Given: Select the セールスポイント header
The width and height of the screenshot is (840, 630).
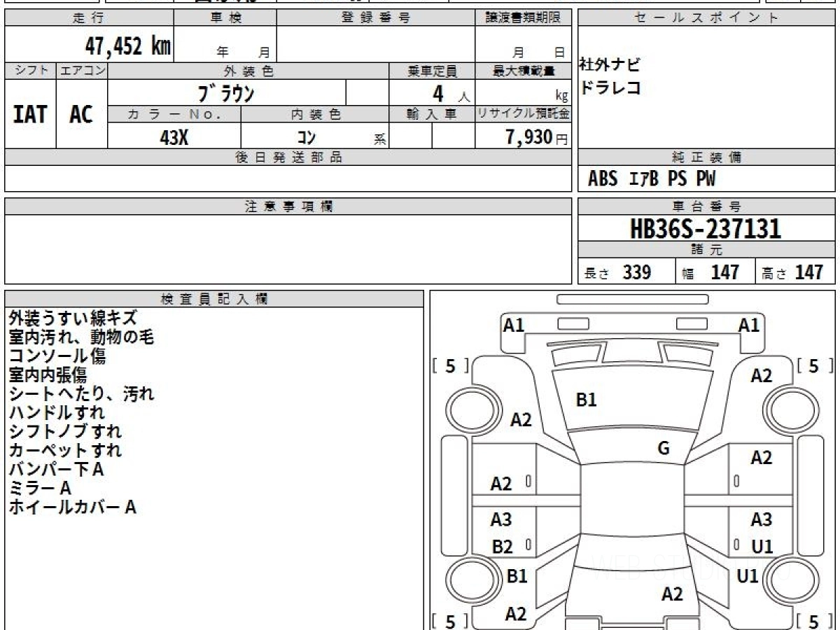Looking at the screenshot, I should pos(706,18).
